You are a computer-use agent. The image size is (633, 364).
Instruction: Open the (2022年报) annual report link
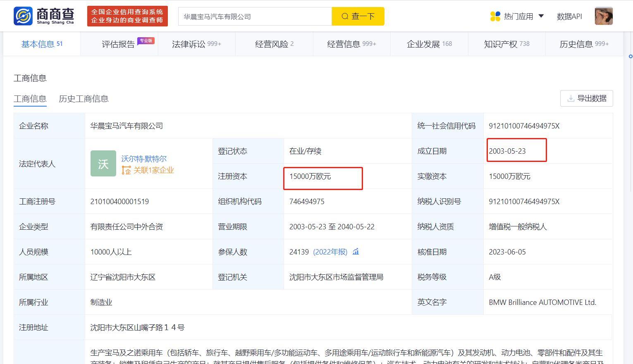[x=330, y=252]
